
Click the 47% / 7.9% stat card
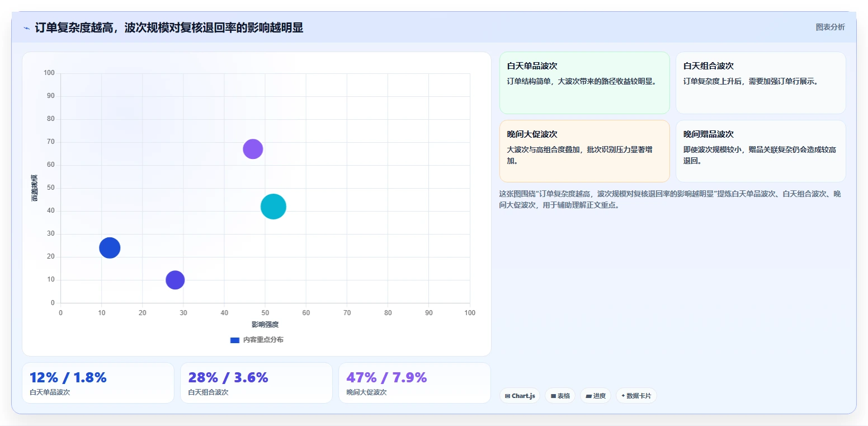coord(414,383)
